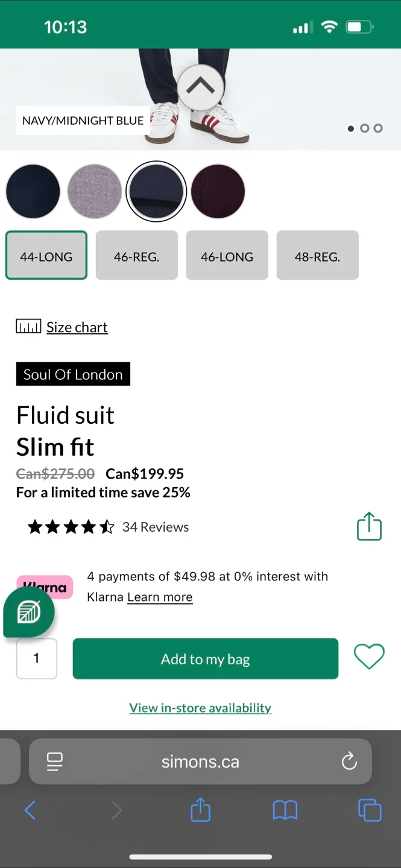Viewport: 401px width, 868px height.
Task: Open Safari bookmarks with the book icon
Action: click(285, 810)
